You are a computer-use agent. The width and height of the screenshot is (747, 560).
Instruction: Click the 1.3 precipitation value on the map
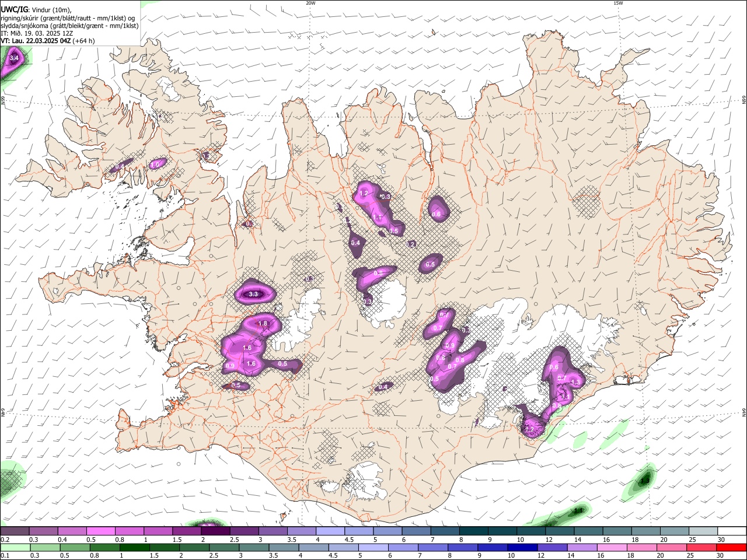pyautogui.click(x=575, y=383)
